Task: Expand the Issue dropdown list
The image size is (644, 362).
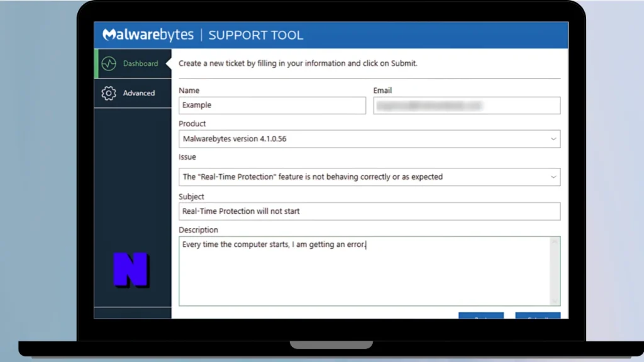Action: (369, 177)
